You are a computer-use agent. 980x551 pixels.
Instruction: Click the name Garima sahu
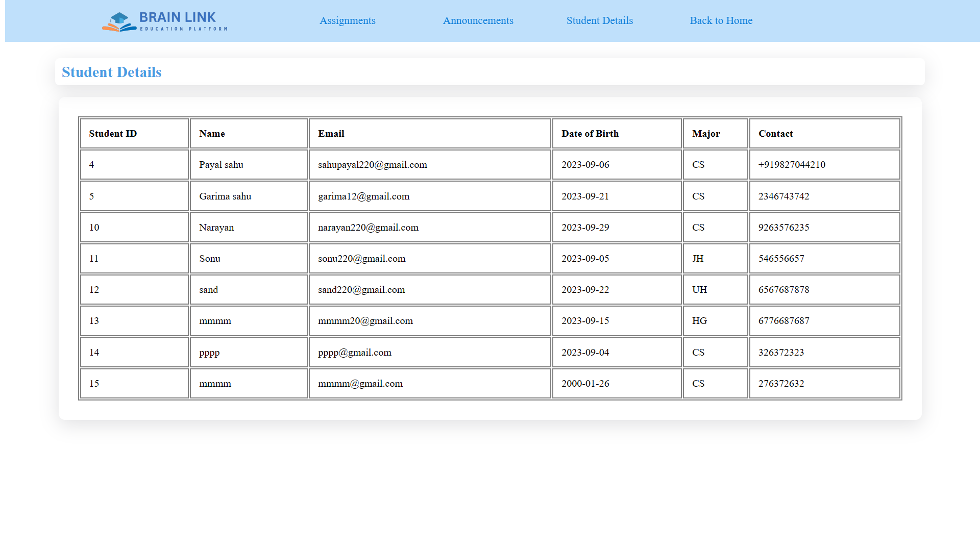tap(225, 196)
